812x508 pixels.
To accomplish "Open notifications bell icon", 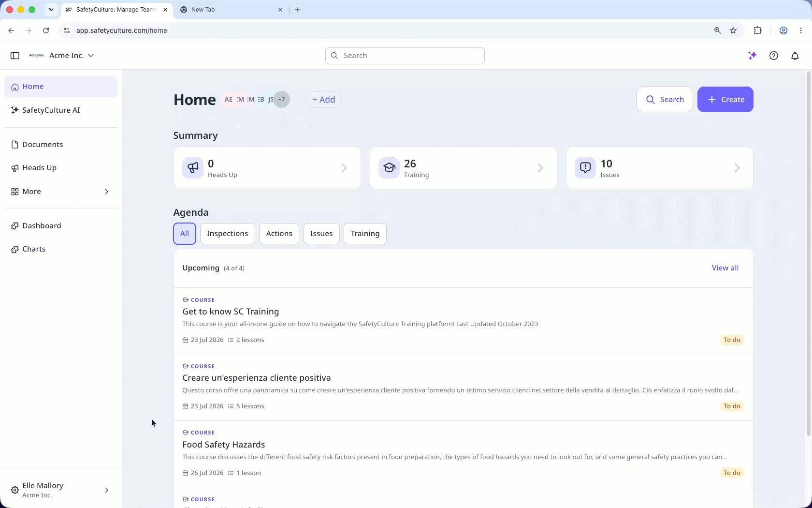I will 795,56.
